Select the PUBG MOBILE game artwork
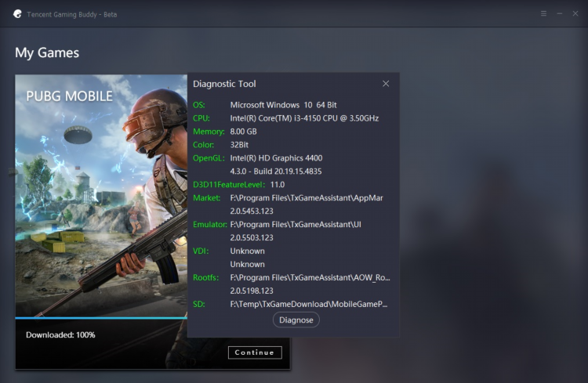Screen dimensions: 588x383 point(101,196)
